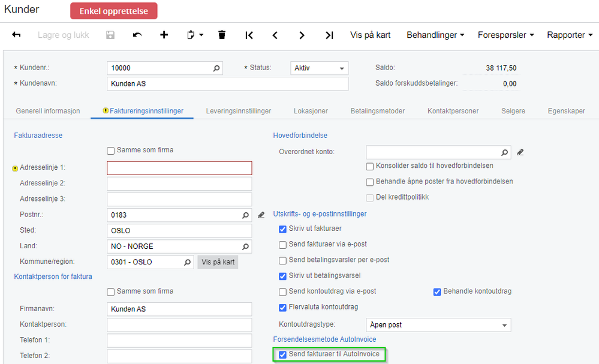Click into Kundenavn field
Image resolution: width=599 pixels, height=364 pixels.
[x=228, y=83]
